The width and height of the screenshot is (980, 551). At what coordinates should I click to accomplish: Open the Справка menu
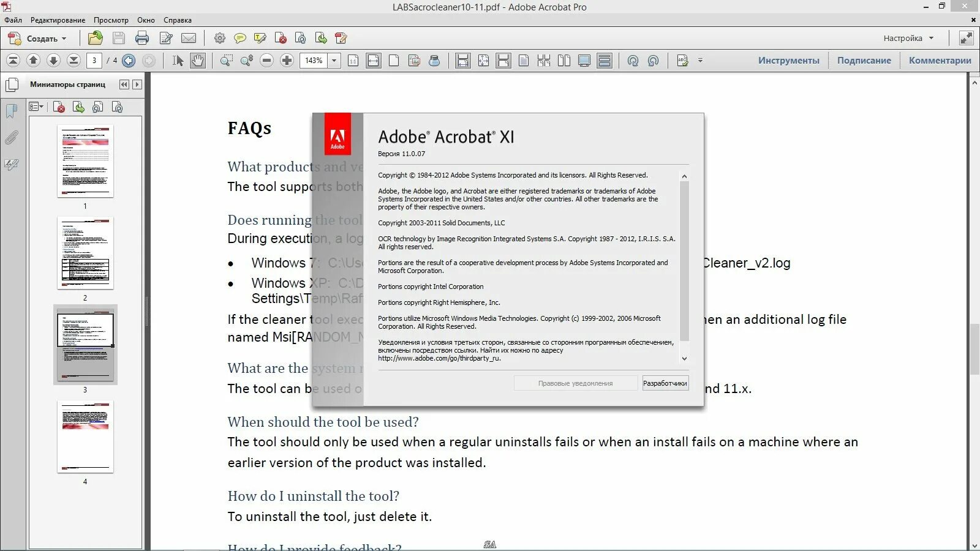click(x=178, y=20)
